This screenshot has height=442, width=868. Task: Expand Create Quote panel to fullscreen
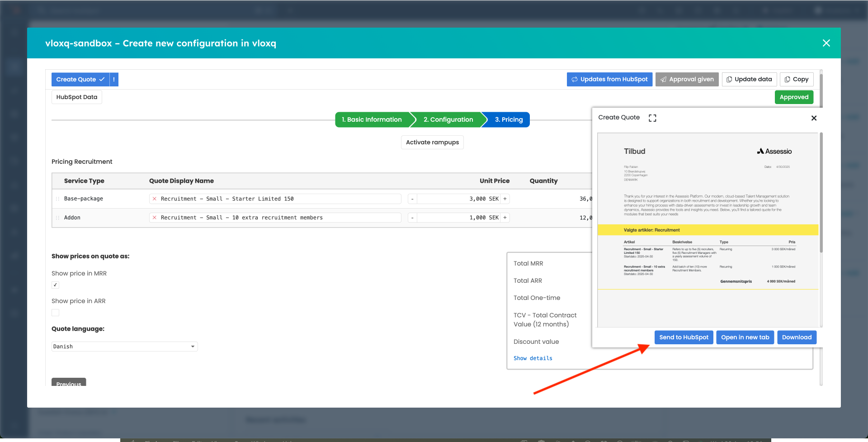click(x=652, y=118)
